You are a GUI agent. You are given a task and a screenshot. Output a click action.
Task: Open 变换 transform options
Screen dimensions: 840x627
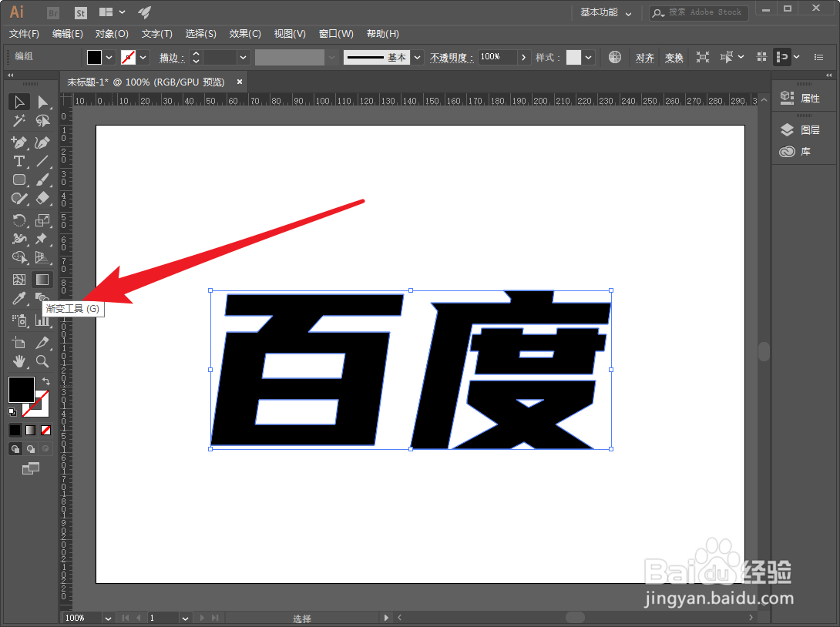tap(674, 57)
